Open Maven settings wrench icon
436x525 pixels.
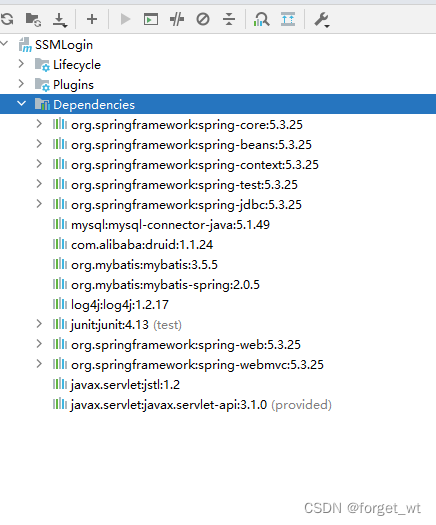coord(322,20)
